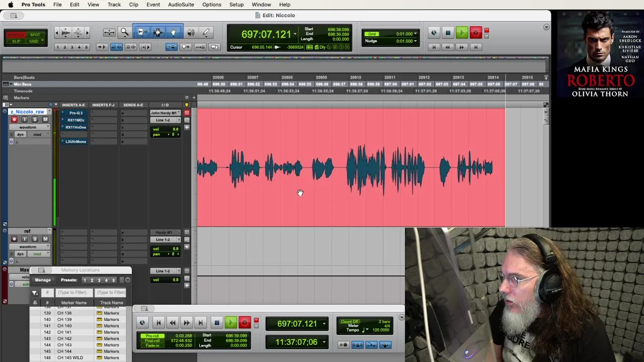644x362 pixels.
Task: Enable Spot edit mode
Action: point(36,35)
